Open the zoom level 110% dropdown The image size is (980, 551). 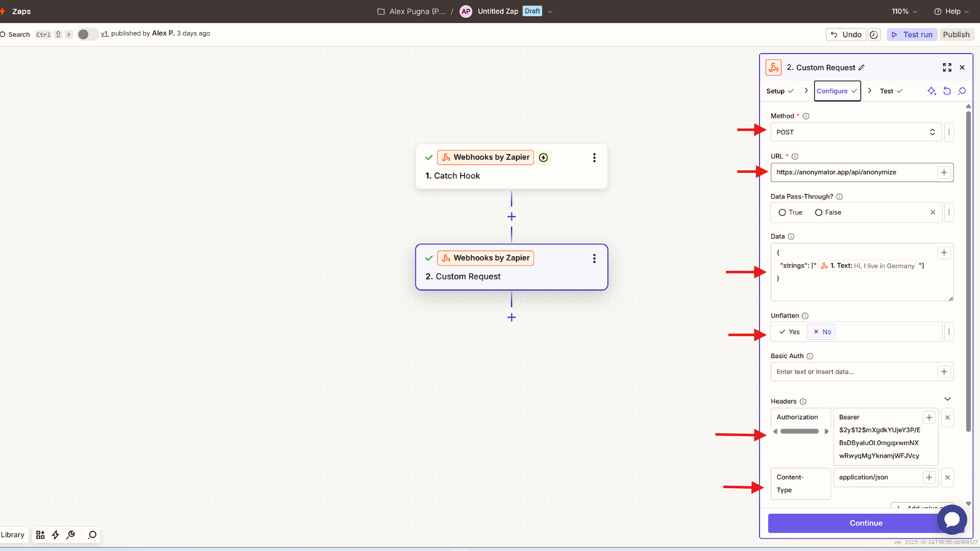903,11
